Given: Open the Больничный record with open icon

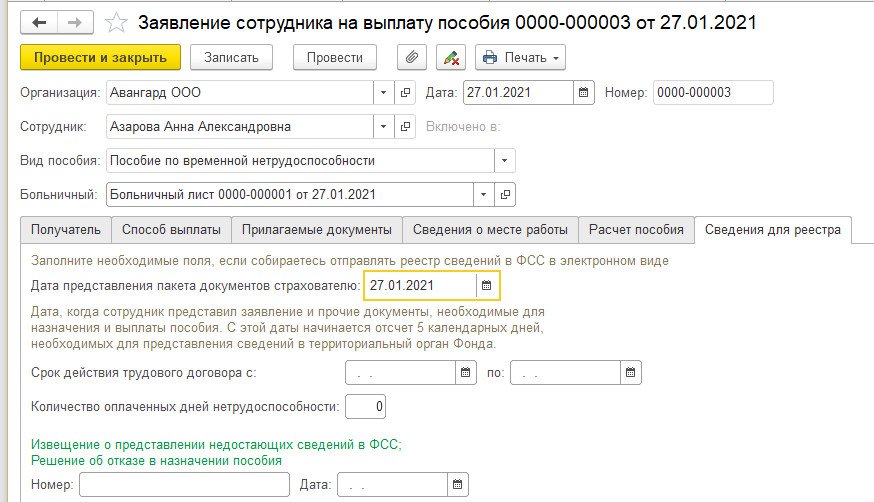Looking at the screenshot, I should [505, 194].
